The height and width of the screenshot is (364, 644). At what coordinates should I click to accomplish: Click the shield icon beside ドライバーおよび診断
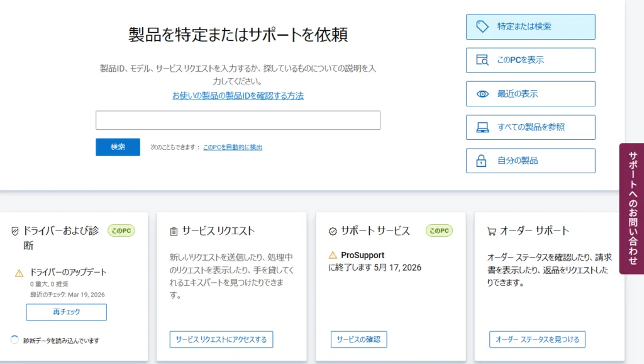coord(15,231)
